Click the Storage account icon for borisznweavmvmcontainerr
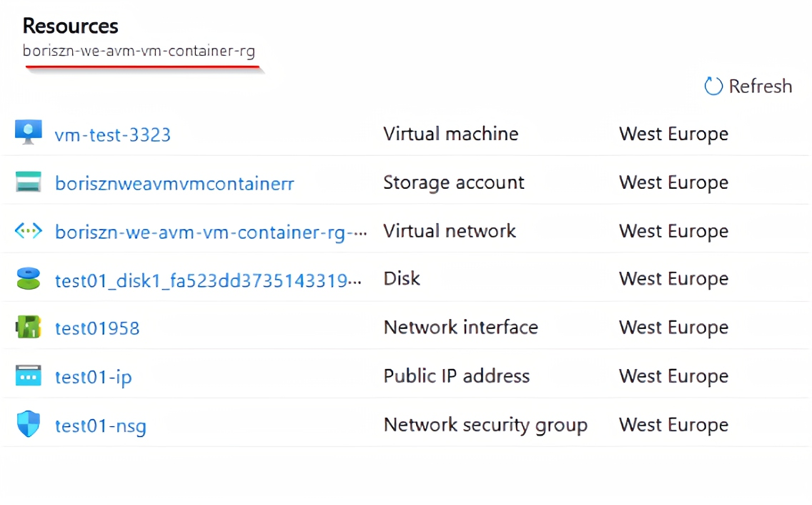The height and width of the screenshot is (505, 812). [x=27, y=182]
